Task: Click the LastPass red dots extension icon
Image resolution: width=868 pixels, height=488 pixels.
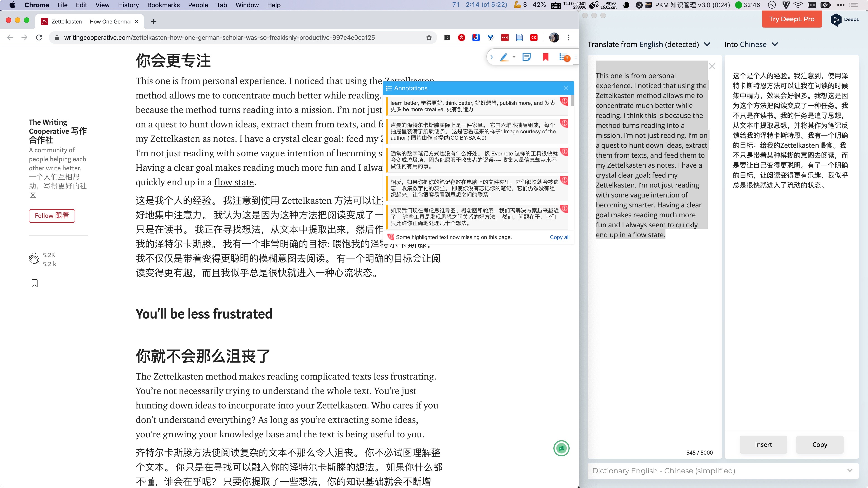Action: click(x=505, y=38)
